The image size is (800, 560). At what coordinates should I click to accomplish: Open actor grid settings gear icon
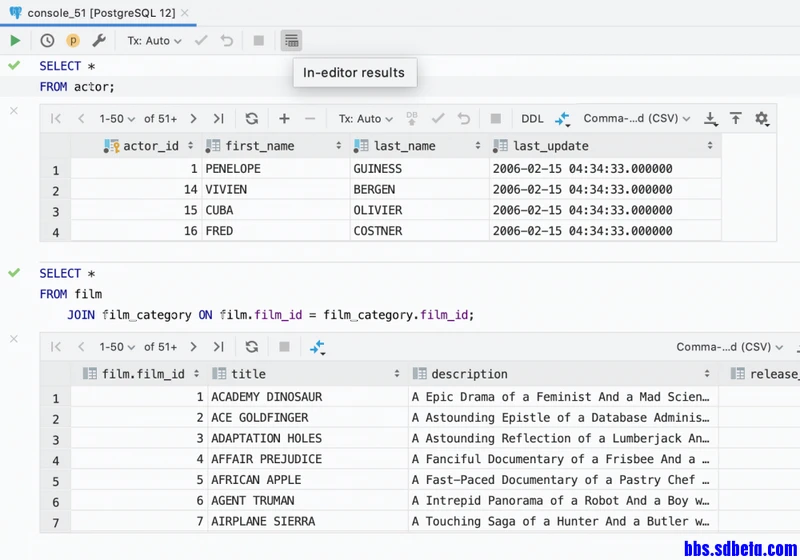coord(762,119)
